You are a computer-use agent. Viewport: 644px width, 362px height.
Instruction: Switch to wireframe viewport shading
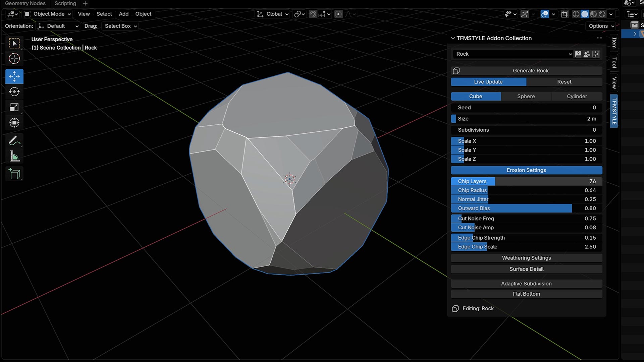[576, 14]
